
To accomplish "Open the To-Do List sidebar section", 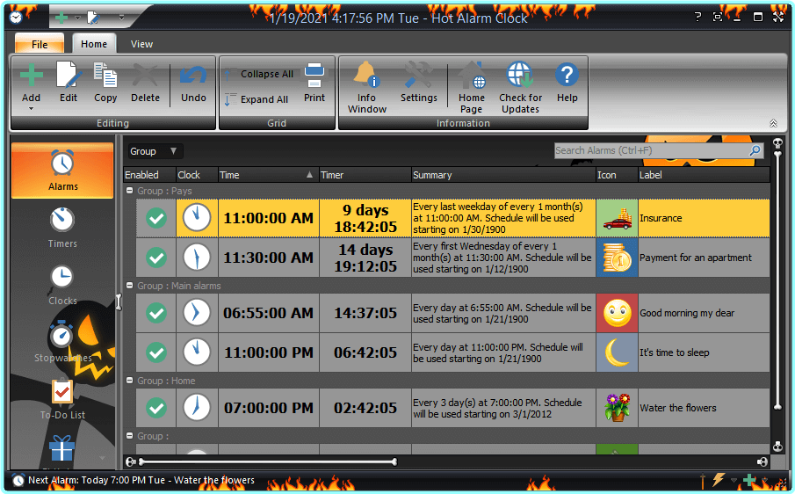I will [x=62, y=399].
